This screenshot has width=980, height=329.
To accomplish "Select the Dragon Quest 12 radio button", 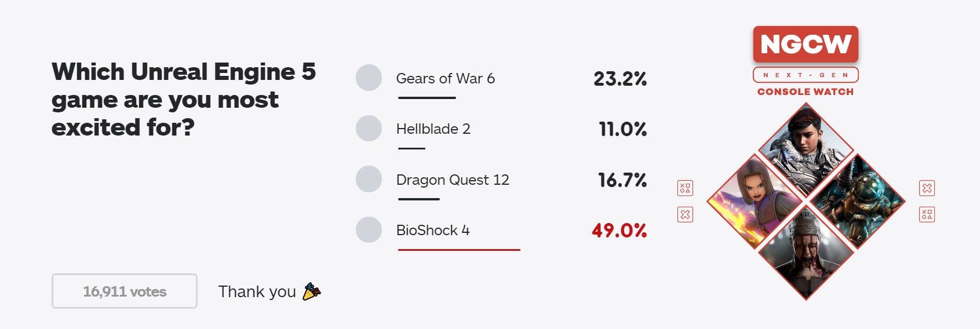I will [x=369, y=179].
